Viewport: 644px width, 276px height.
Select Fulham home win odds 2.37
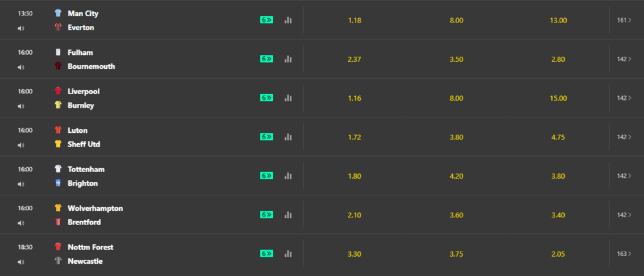click(x=354, y=59)
